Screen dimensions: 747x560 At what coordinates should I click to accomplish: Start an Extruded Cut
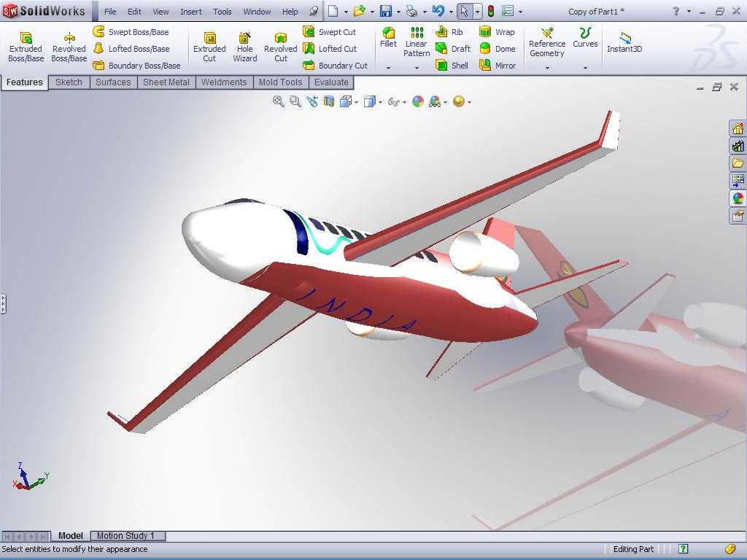tap(209, 47)
